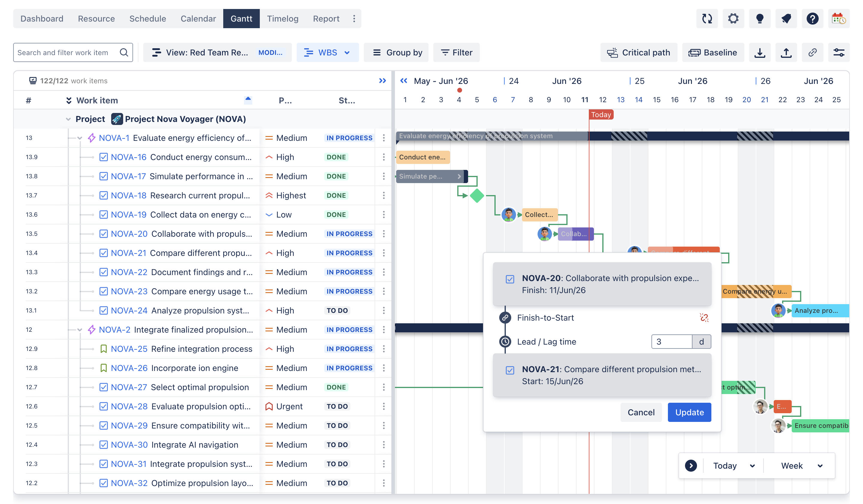863x504 pixels.
Task: Open the Week zoom dropdown
Action: point(801,466)
